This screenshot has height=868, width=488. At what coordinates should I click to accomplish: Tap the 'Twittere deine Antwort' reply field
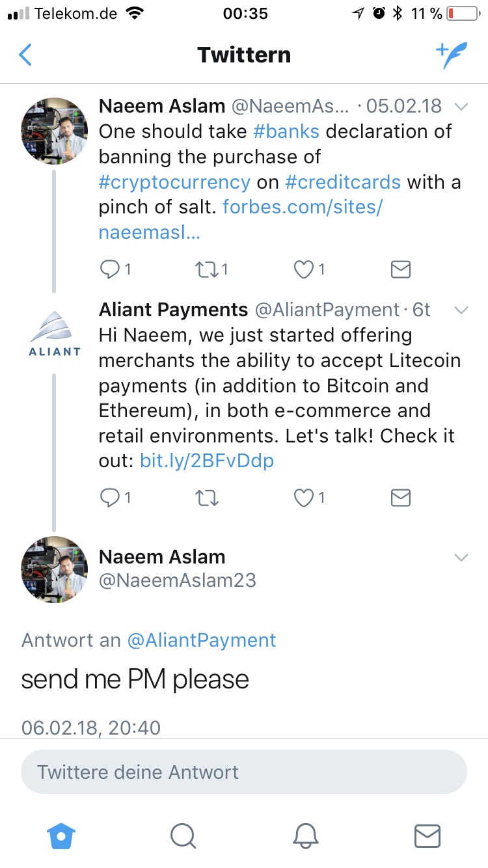pyautogui.click(x=244, y=772)
